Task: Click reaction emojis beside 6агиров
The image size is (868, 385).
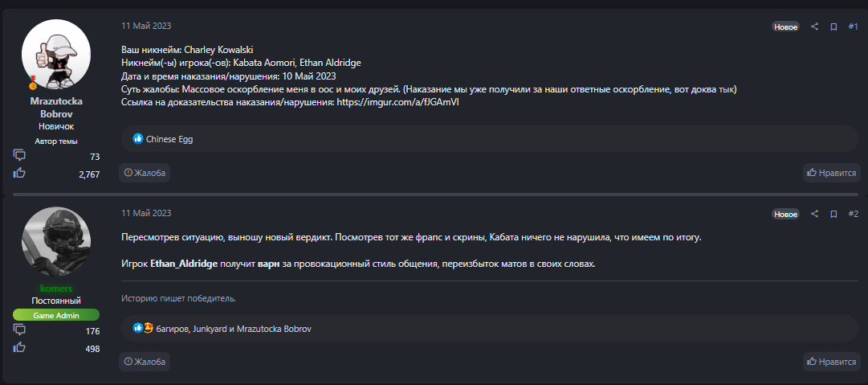Action: tap(143, 329)
